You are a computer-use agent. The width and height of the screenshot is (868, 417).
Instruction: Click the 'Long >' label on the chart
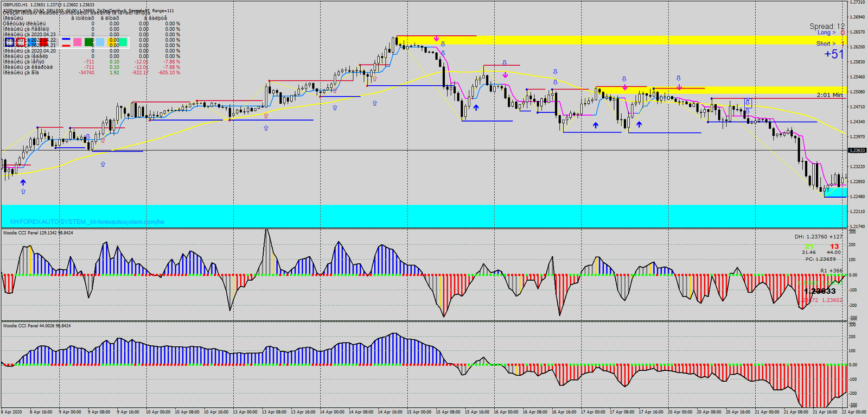(x=826, y=33)
